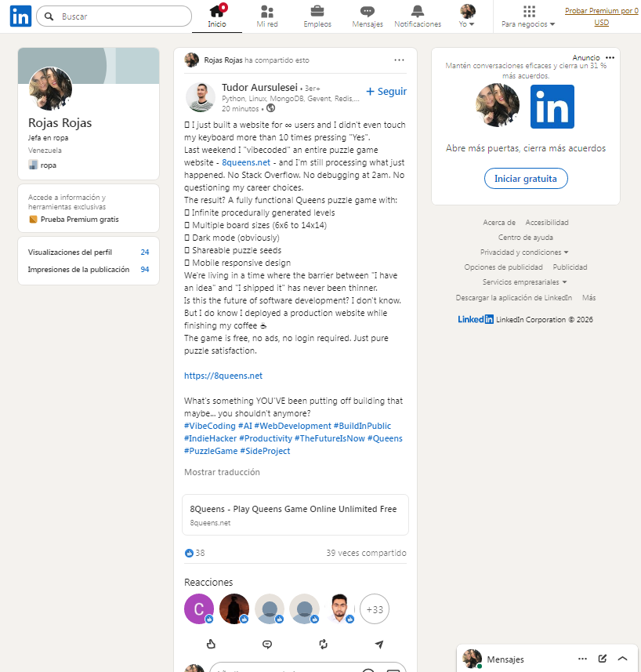The height and width of the screenshot is (672, 641).
Task: Expand the Yo profile menu
Action: click(x=467, y=16)
